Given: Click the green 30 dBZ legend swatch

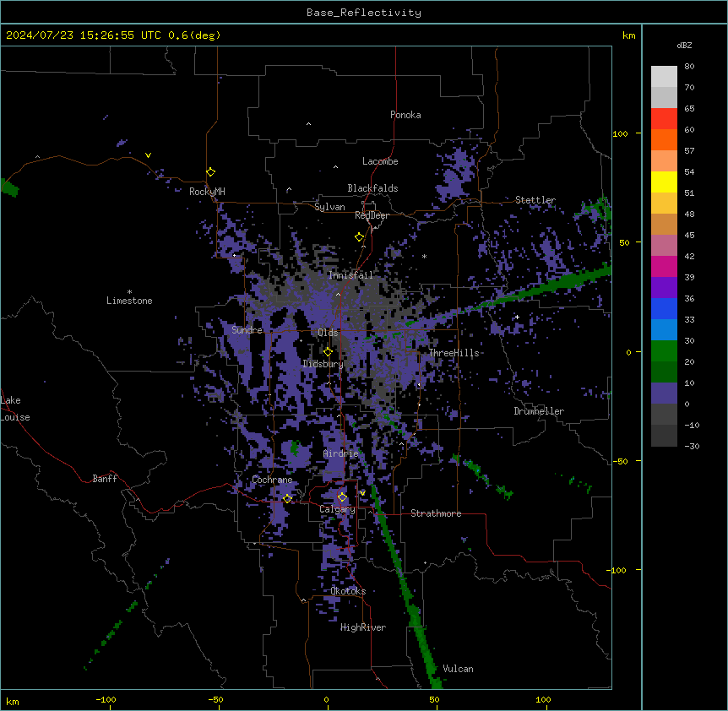Looking at the screenshot, I should tap(664, 351).
